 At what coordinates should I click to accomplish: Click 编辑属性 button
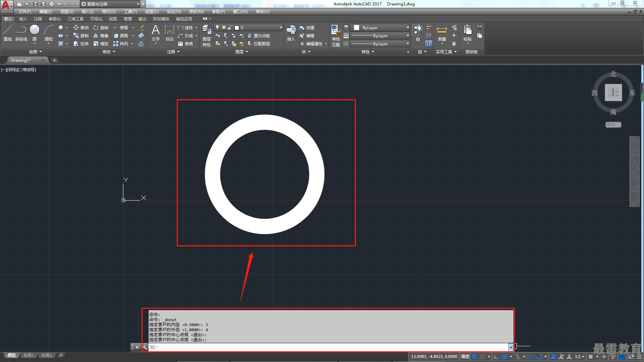(311, 44)
